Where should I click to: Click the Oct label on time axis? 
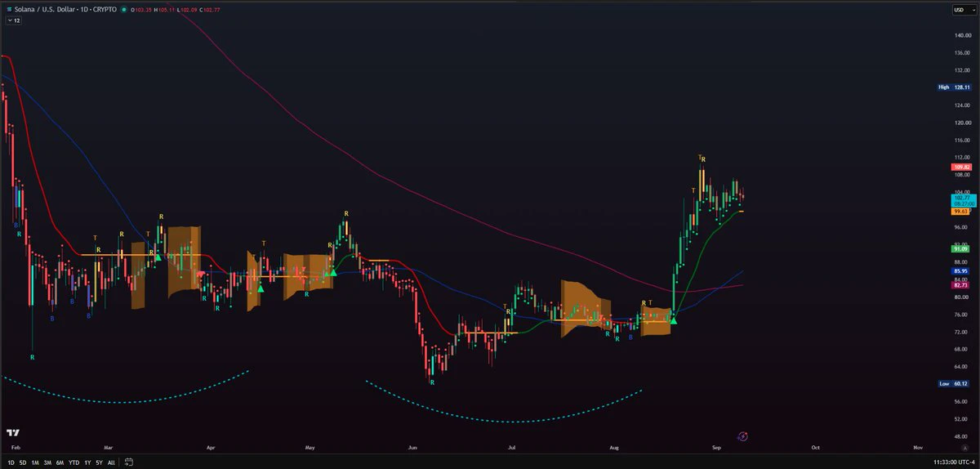(816, 448)
